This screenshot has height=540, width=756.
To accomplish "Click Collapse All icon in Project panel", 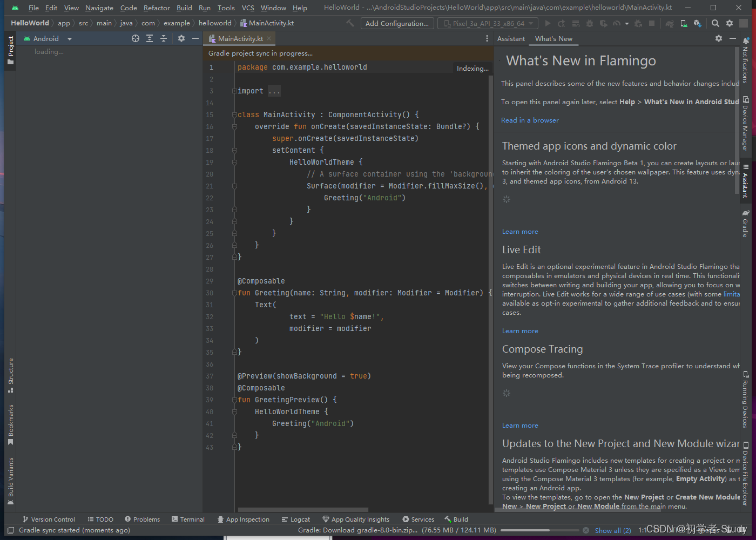I will 164,38.
